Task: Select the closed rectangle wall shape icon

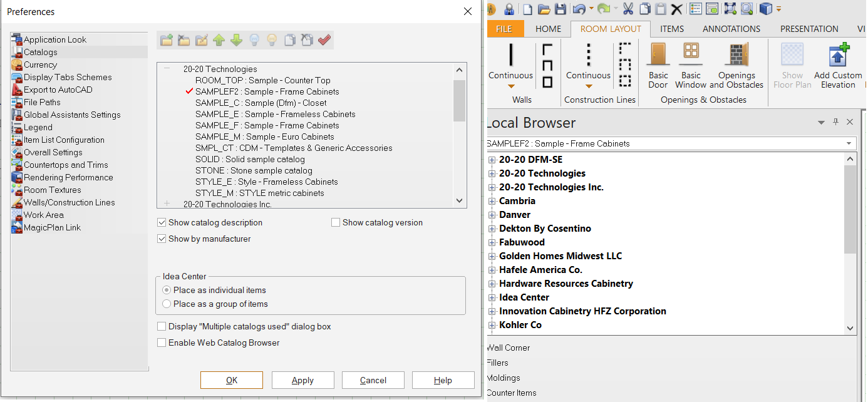Action: (547, 82)
